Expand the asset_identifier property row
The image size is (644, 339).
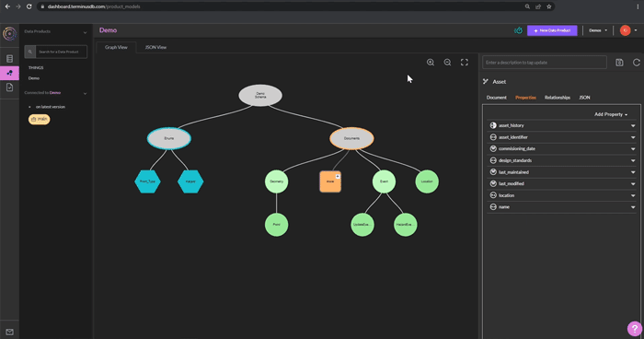[x=633, y=137]
